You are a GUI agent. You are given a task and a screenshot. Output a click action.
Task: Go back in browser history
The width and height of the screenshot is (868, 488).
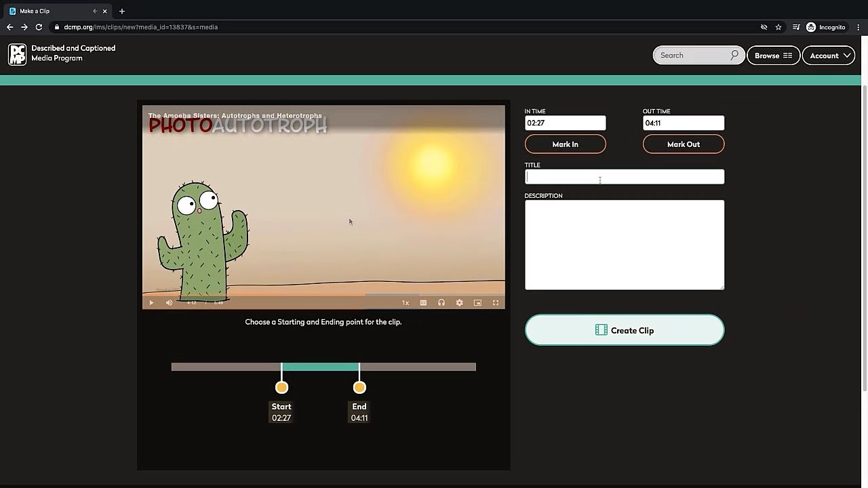pos(9,27)
